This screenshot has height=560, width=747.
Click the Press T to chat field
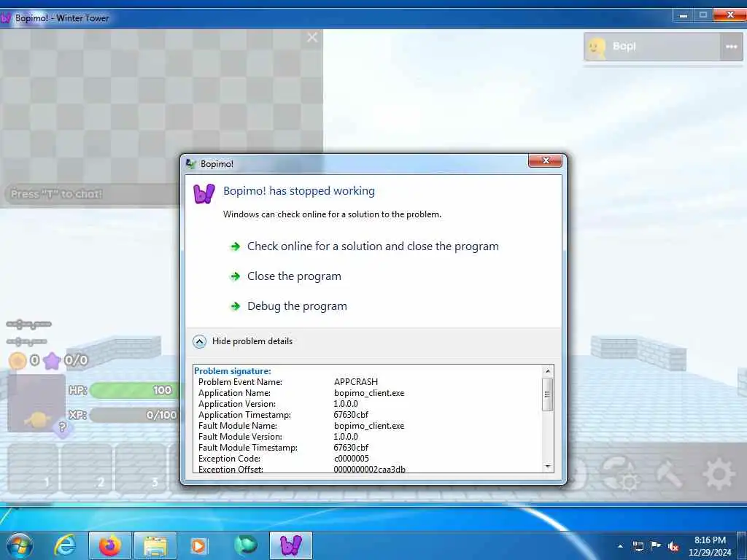(90, 194)
